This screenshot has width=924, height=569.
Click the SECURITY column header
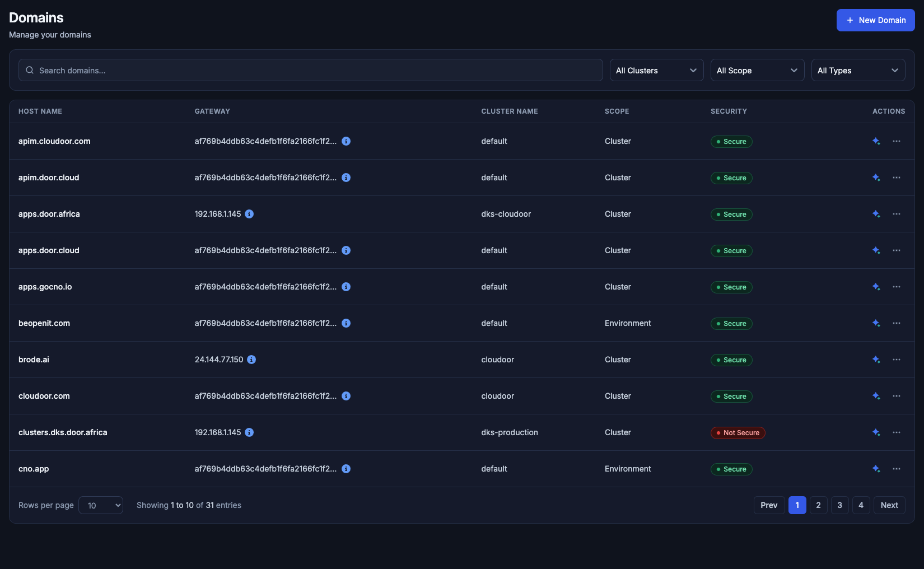click(x=729, y=111)
